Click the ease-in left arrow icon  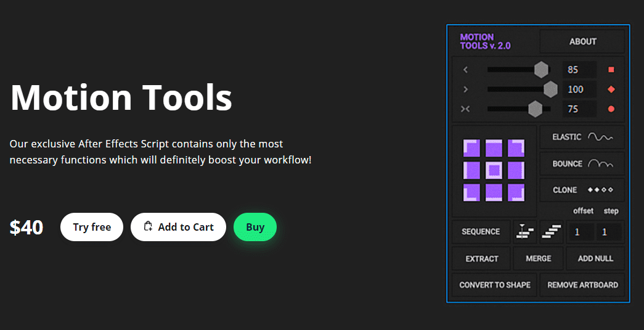[466, 70]
